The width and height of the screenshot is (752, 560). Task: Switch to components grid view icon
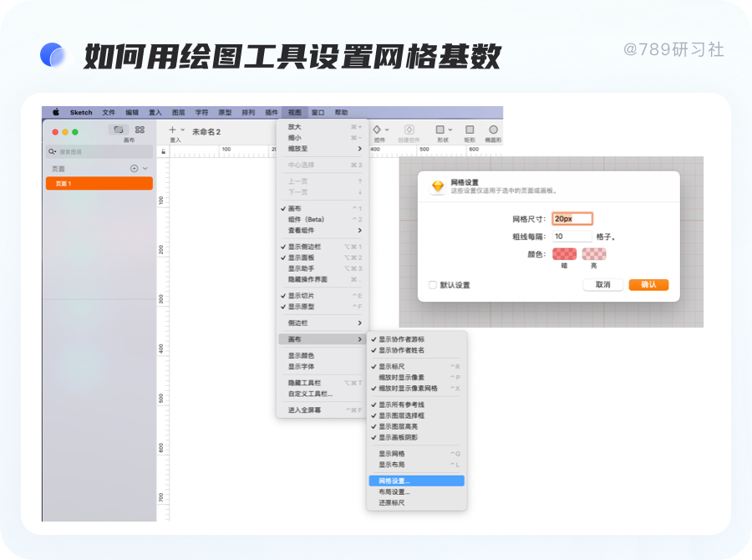[x=140, y=130]
